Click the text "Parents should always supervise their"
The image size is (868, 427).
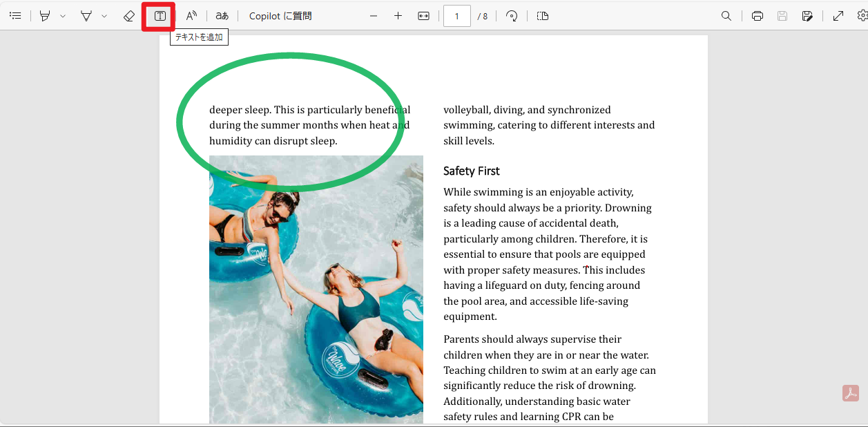pyautogui.click(x=532, y=339)
